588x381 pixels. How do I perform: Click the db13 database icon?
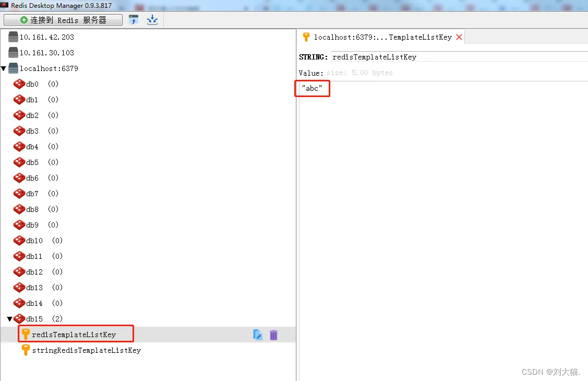(x=19, y=288)
